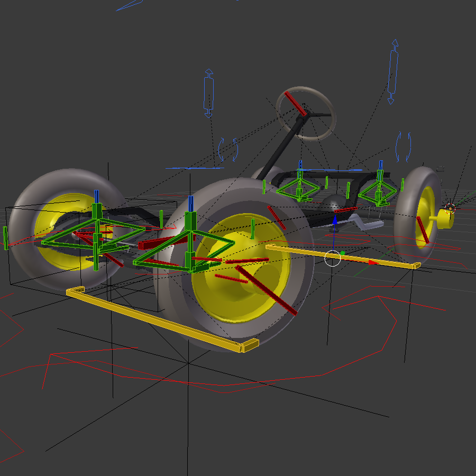Select the right pair of blue curved rotation arrows
476x476 pixels.
point(404,147)
